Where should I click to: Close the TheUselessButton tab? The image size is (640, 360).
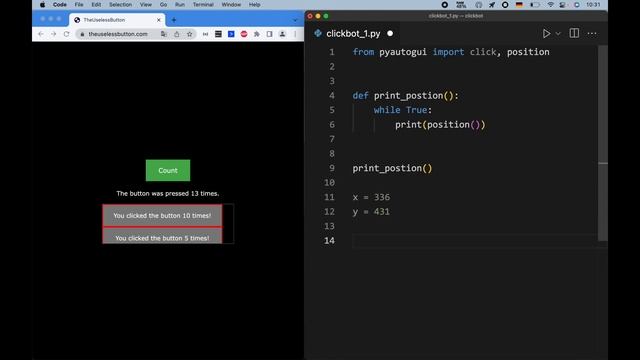tap(159, 20)
